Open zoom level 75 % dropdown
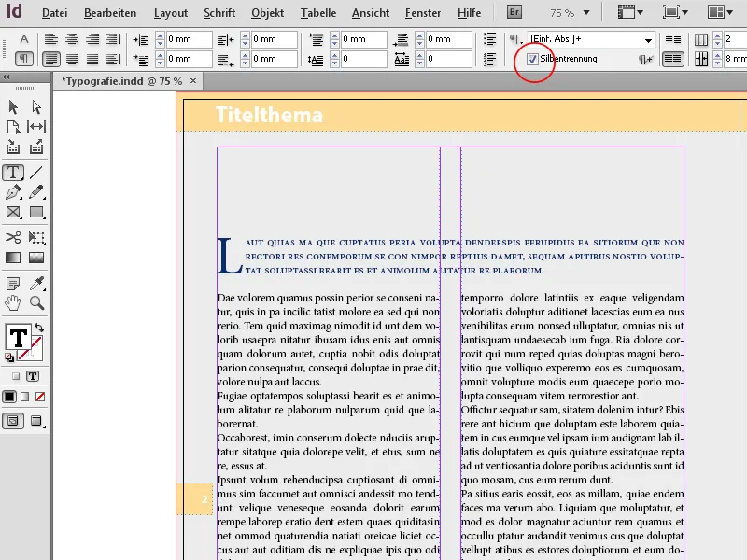Image resolution: width=747 pixels, height=560 pixels. (586, 13)
